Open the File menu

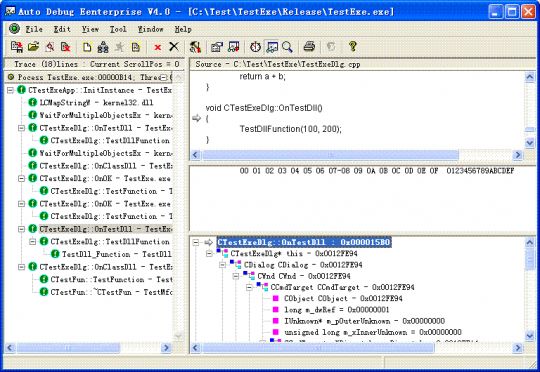(x=34, y=29)
